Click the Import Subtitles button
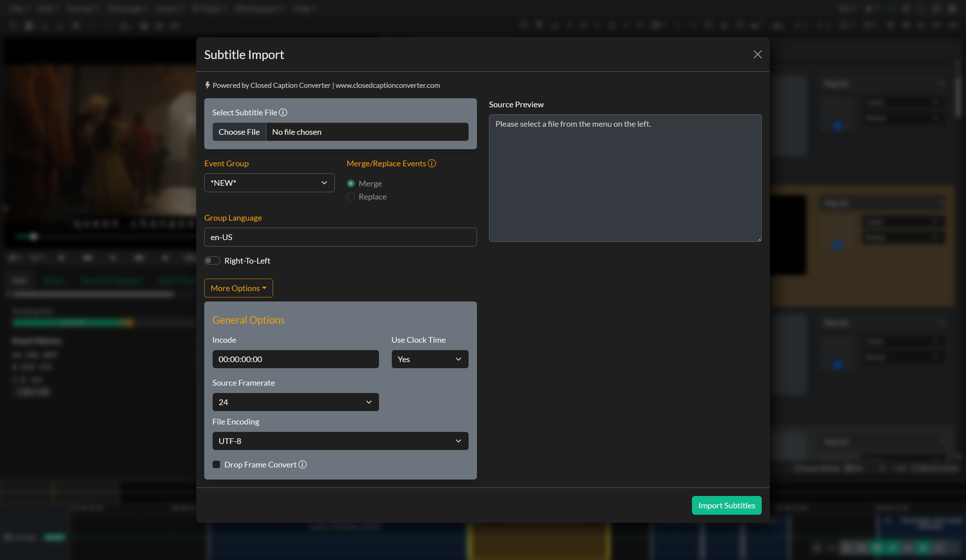 pyautogui.click(x=727, y=506)
